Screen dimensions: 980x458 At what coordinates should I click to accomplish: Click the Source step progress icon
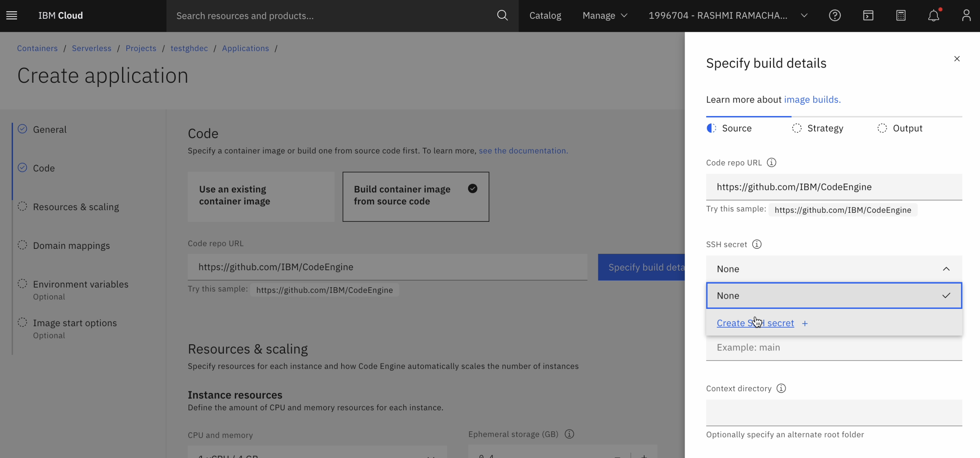click(x=711, y=128)
